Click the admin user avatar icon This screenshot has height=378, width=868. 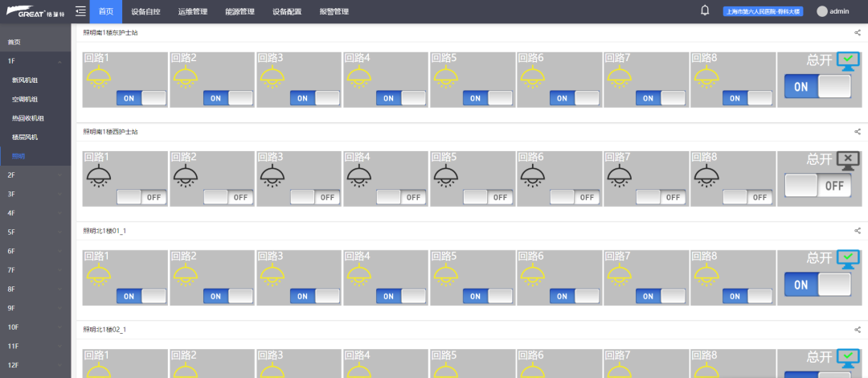(822, 11)
